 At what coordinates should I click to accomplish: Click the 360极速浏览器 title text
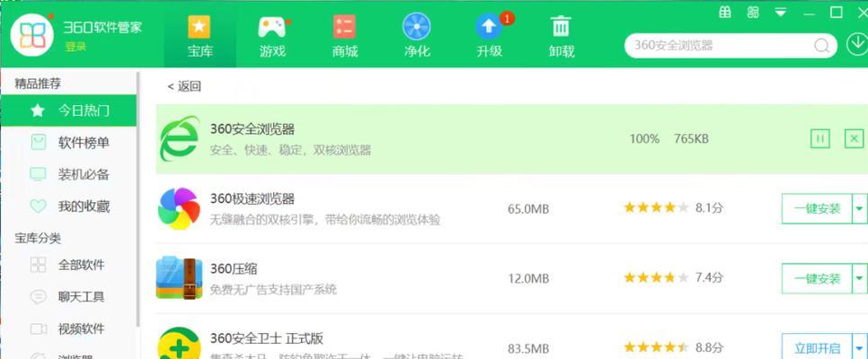(252, 198)
